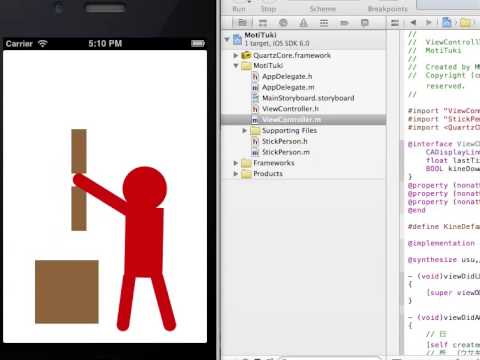Image resolution: width=480 pixels, height=360 pixels.
Task: Click the Wi-Fi icon in simulator status bar
Action: (x=43, y=43)
